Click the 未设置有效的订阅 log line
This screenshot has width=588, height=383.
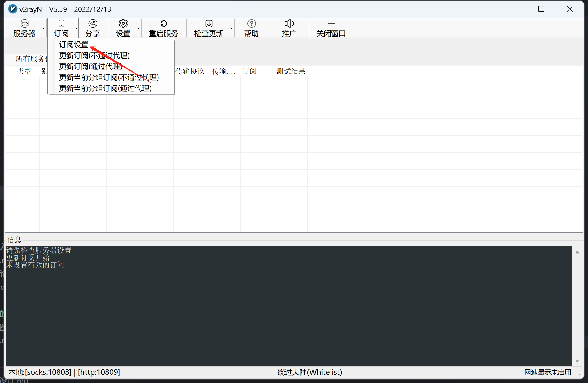click(35, 265)
